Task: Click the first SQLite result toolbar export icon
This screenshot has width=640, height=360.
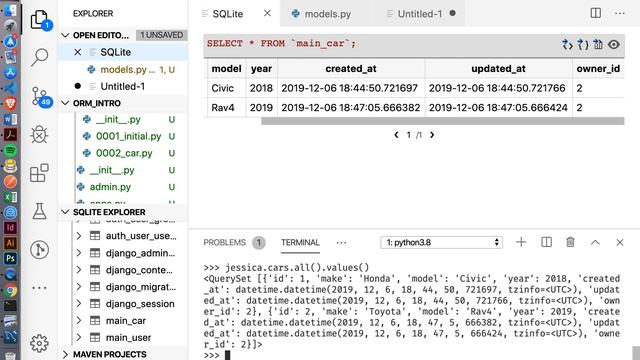Action: (x=567, y=44)
